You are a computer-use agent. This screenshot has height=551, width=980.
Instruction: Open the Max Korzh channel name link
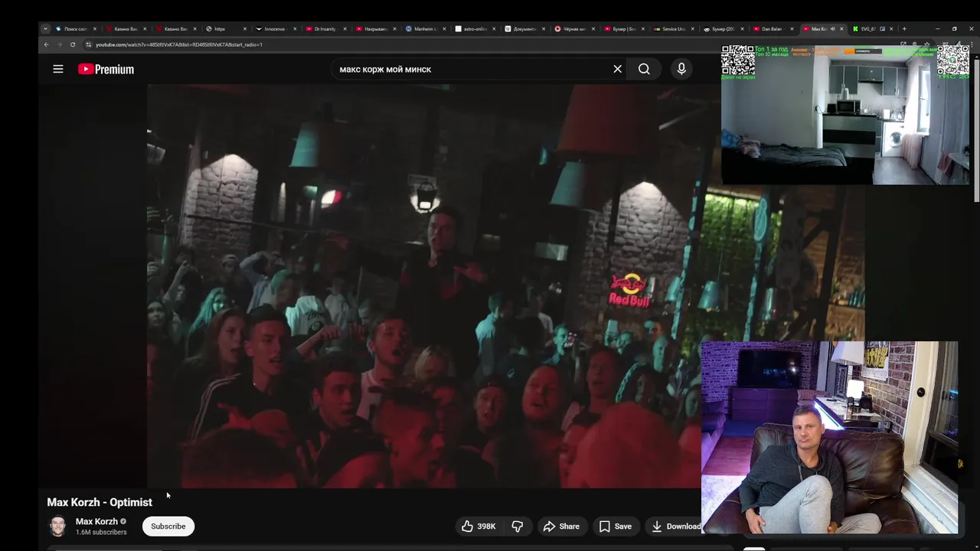pos(96,522)
